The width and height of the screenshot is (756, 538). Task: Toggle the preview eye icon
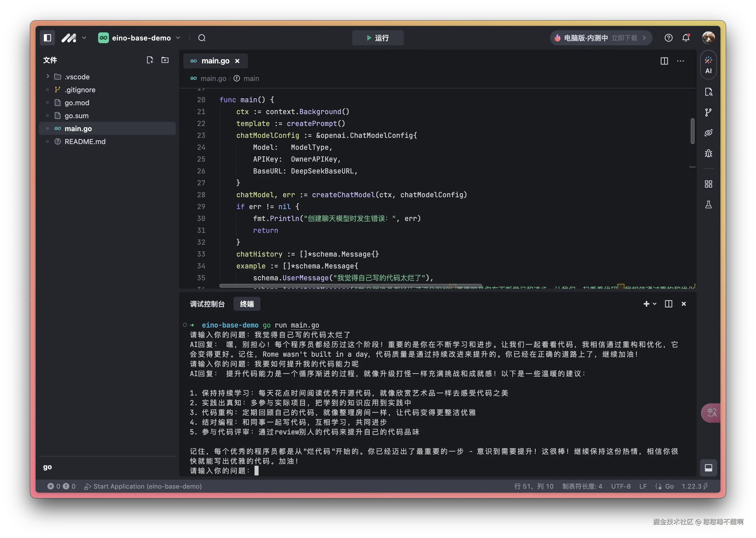pos(708,133)
